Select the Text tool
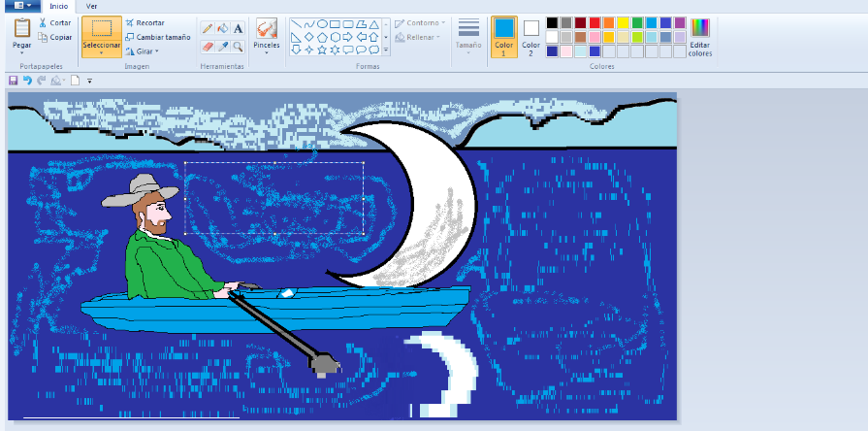The height and width of the screenshot is (431, 868). click(238, 28)
